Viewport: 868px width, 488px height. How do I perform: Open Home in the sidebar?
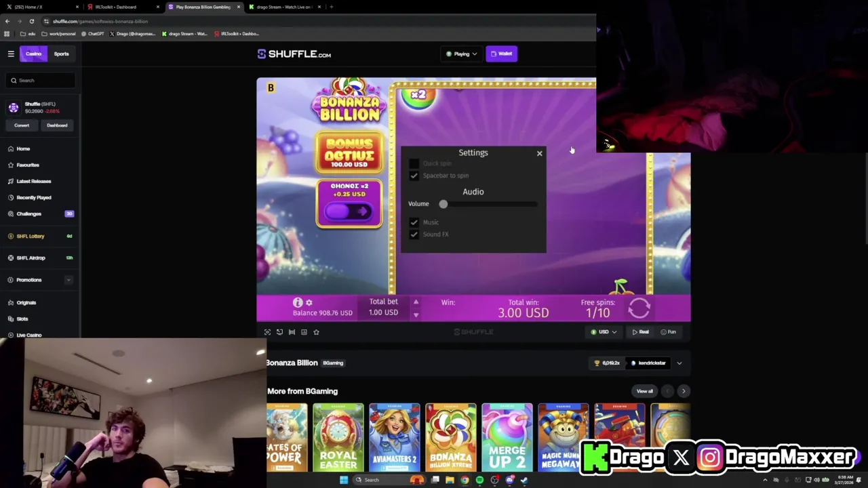[x=23, y=148]
